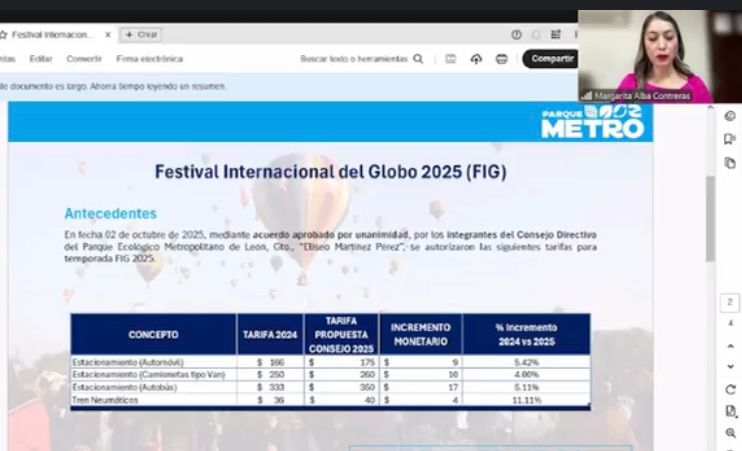Open the Convertir menu
The width and height of the screenshot is (742, 451).
click(x=84, y=59)
